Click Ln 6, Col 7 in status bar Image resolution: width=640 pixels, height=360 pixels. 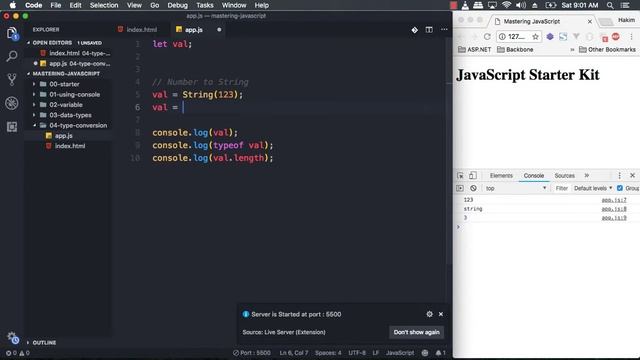pos(293,353)
